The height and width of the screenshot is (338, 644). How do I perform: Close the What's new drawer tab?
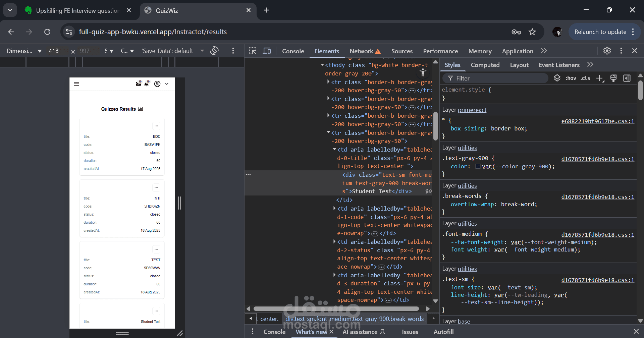click(331, 332)
